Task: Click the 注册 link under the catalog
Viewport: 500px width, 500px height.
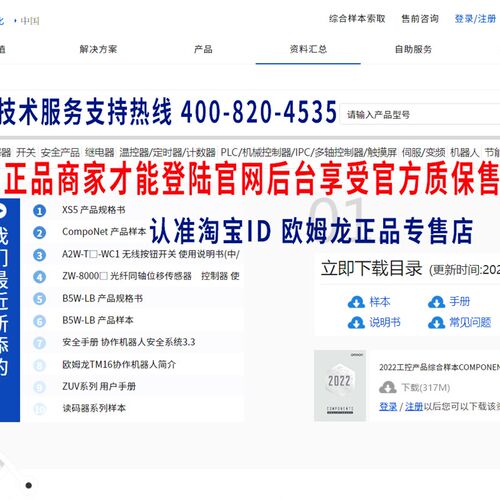Action: point(414,407)
